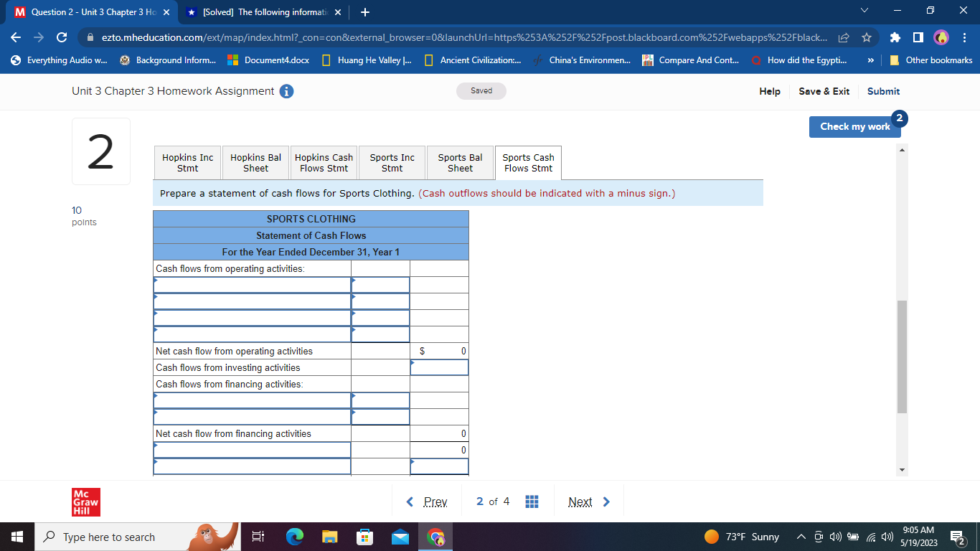Image resolution: width=980 pixels, height=551 pixels.
Task: Open Task View on the taskbar
Action: (x=258, y=537)
